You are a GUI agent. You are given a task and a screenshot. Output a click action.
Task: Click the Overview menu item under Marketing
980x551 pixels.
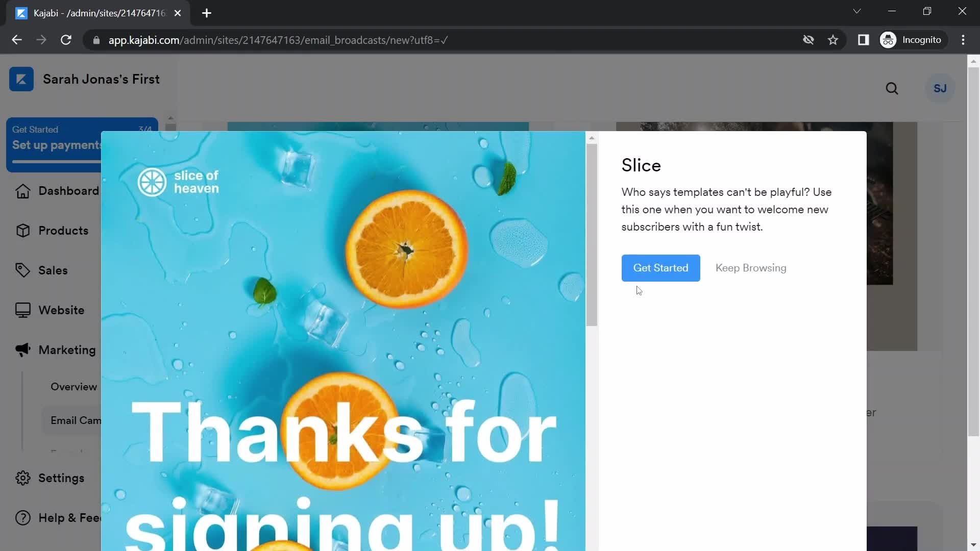point(73,386)
